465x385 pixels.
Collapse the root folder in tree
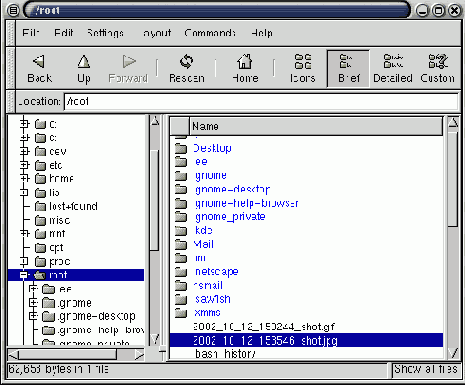(24, 275)
